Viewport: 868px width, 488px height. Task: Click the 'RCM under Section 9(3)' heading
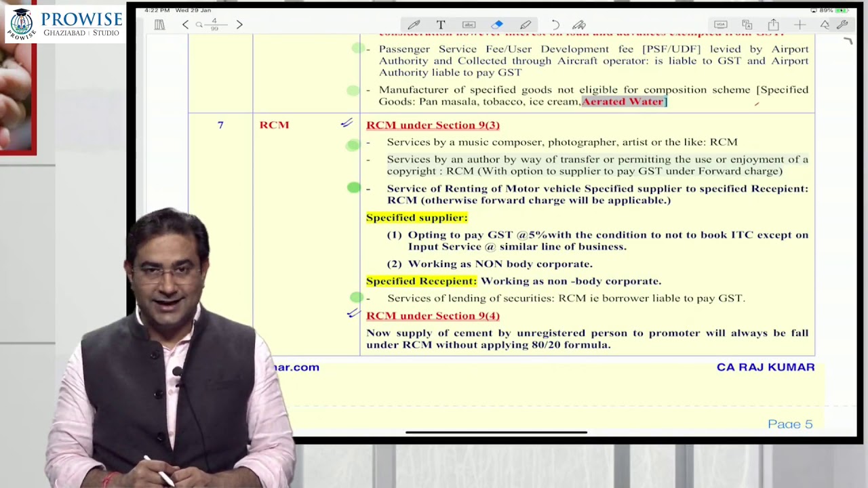[x=433, y=125]
